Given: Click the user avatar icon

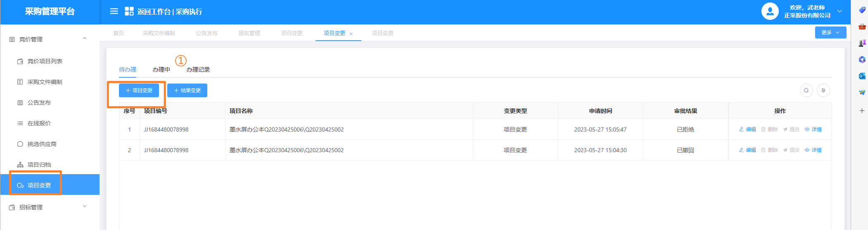Looking at the screenshot, I should coord(770,11).
